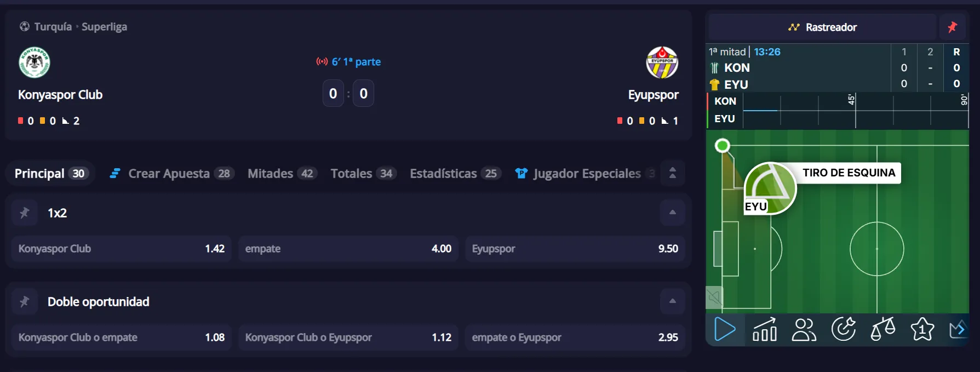Select the empate odds 4.00

(348, 249)
